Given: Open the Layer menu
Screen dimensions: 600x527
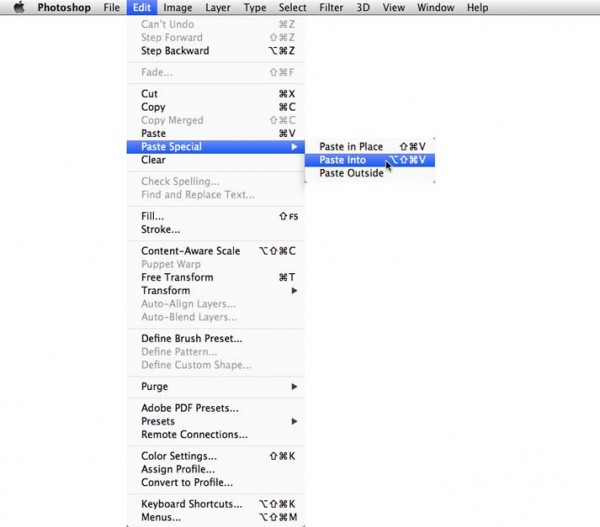Looking at the screenshot, I should click(x=218, y=7).
